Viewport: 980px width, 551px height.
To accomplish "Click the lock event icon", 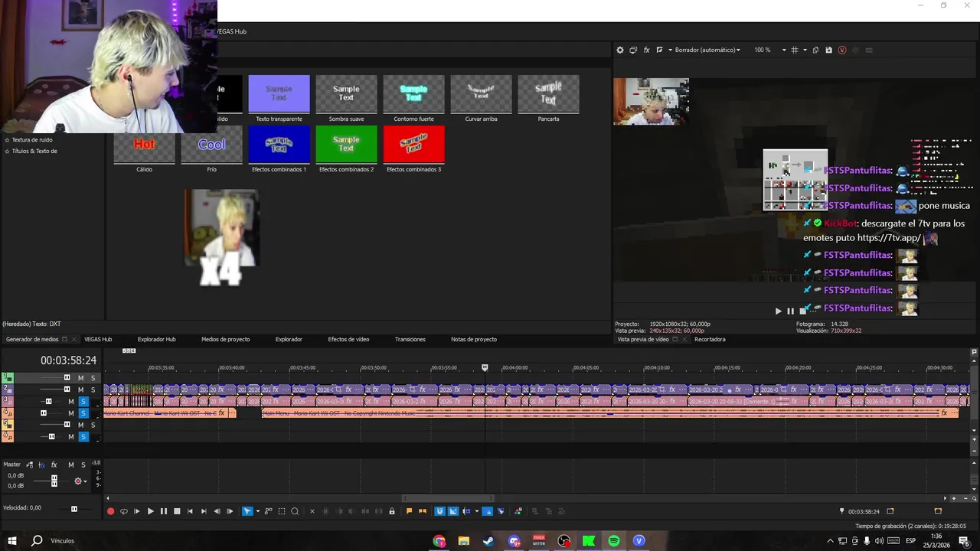I will click(x=392, y=511).
